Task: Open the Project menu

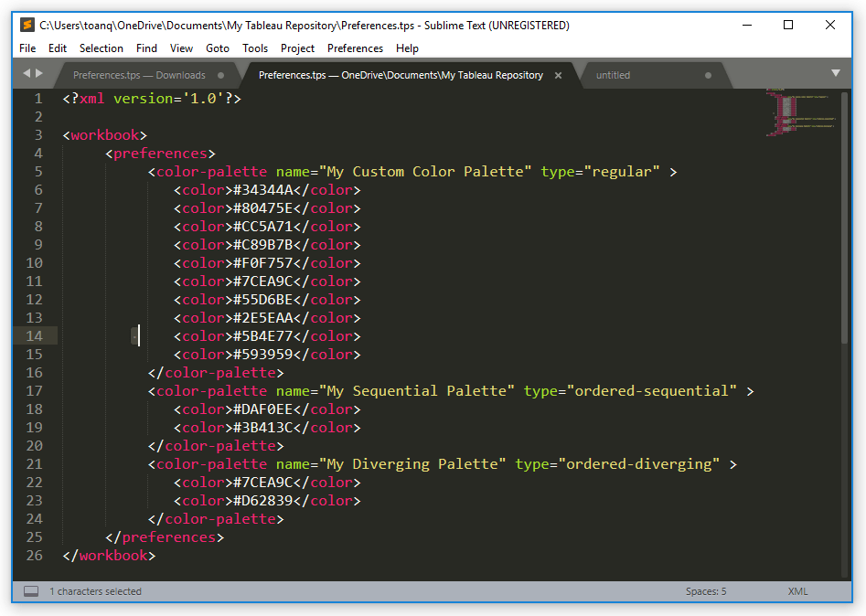Action: 297,48
